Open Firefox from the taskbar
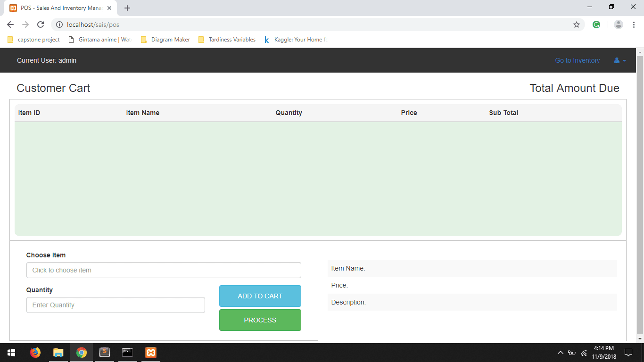The width and height of the screenshot is (644, 362). pos(35,352)
